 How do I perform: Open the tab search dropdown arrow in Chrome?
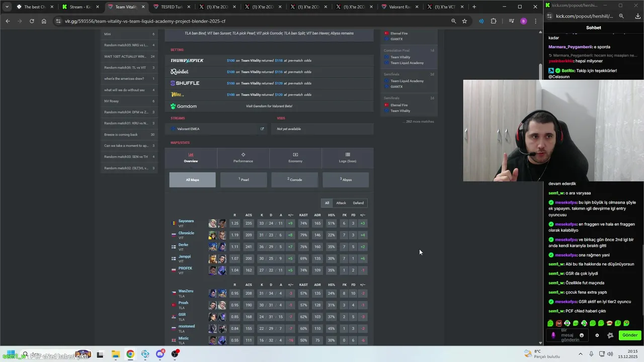click(7, 7)
